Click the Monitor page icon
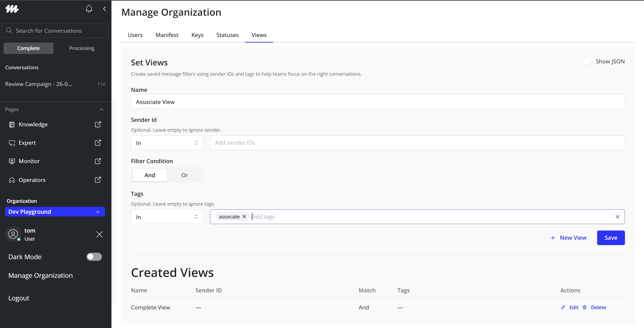644x328 pixels. [12, 161]
